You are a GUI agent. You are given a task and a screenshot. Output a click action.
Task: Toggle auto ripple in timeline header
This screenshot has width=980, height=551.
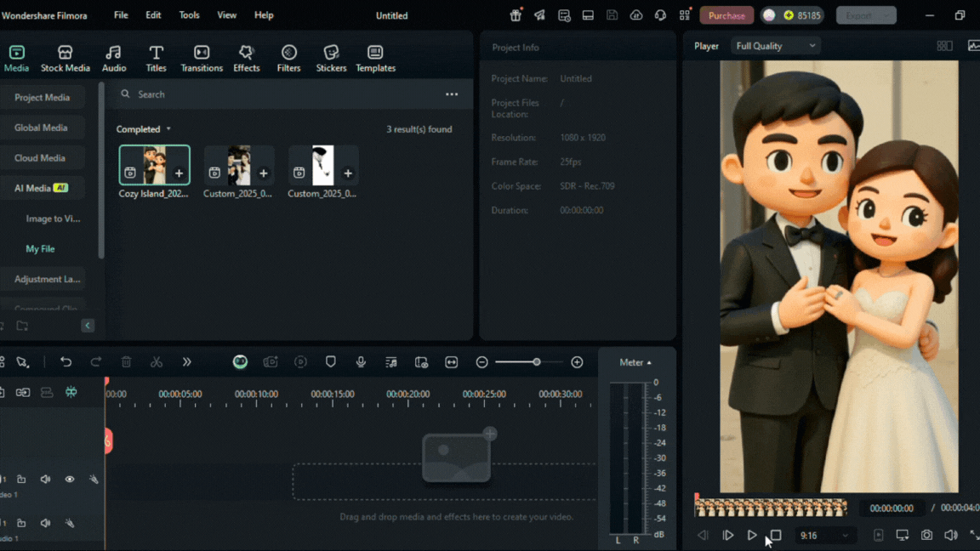point(47,392)
